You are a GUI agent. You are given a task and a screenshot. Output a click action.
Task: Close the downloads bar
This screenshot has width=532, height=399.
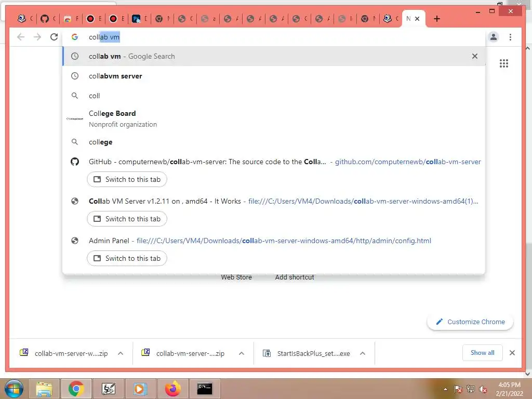pyautogui.click(x=512, y=353)
